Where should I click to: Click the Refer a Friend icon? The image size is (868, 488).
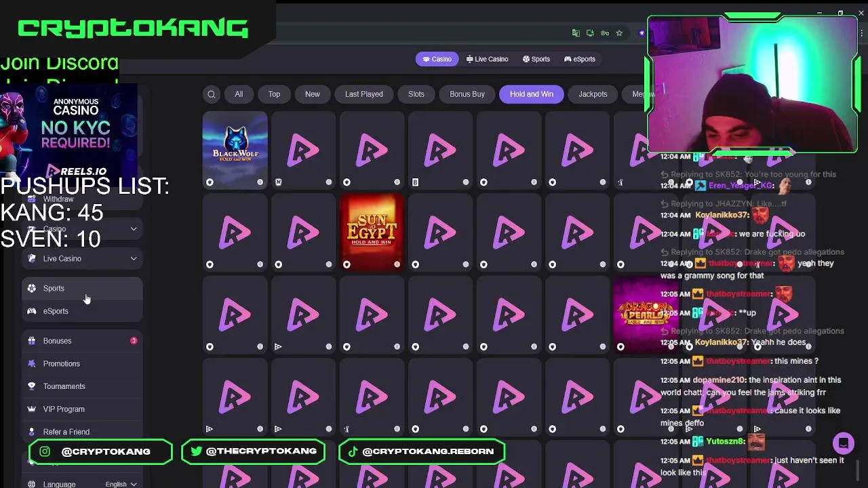(x=31, y=432)
